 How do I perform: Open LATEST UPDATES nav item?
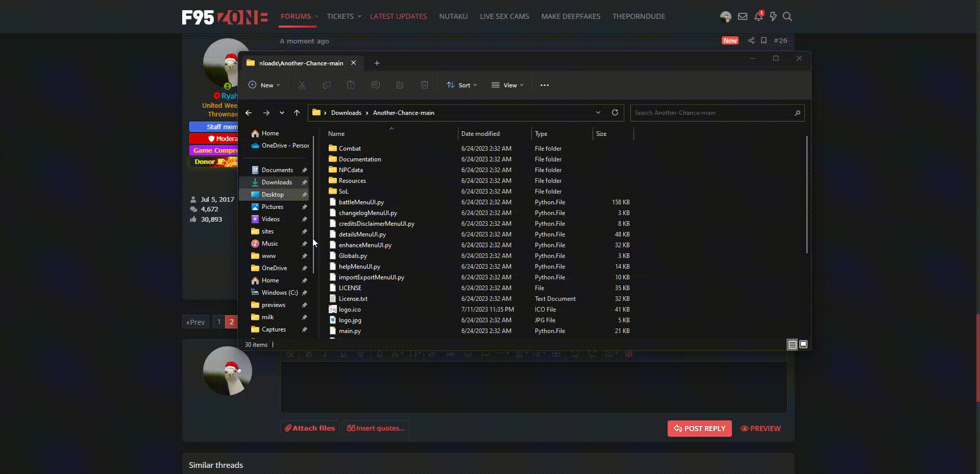point(398,16)
